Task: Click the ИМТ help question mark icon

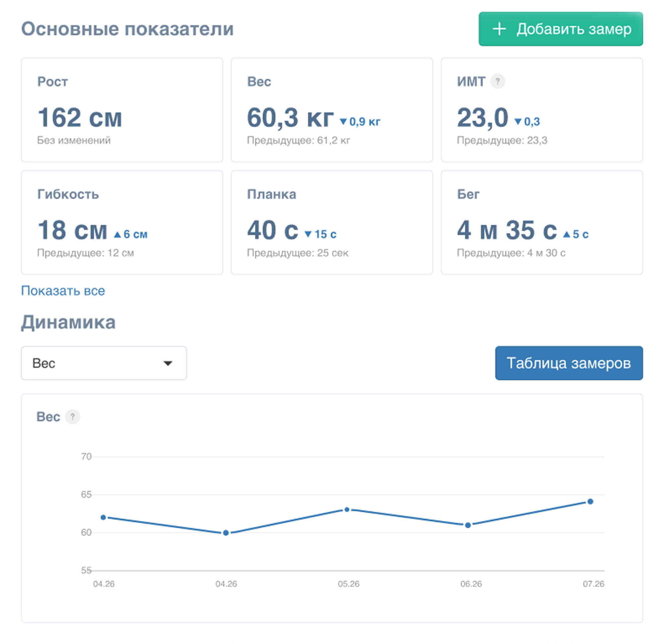Action: coord(497,81)
